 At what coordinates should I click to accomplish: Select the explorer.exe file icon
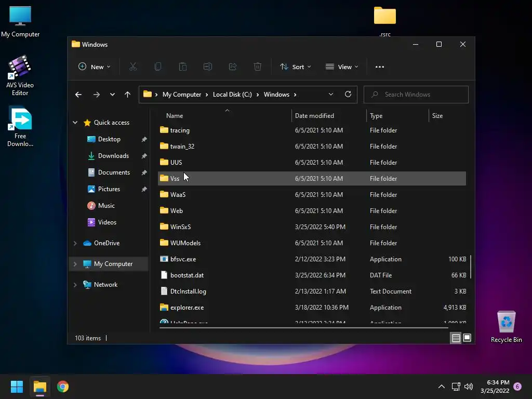(x=164, y=308)
